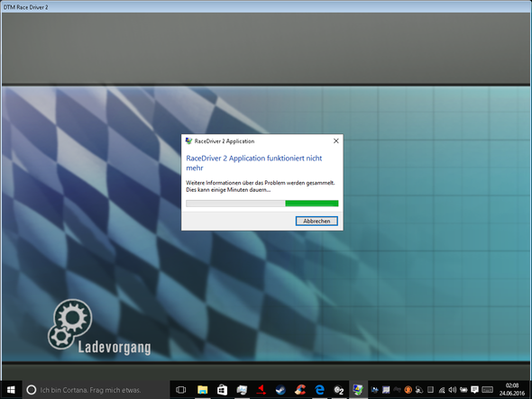Click the RaceDriver 2 dialog title icon

click(x=189, y=141)
